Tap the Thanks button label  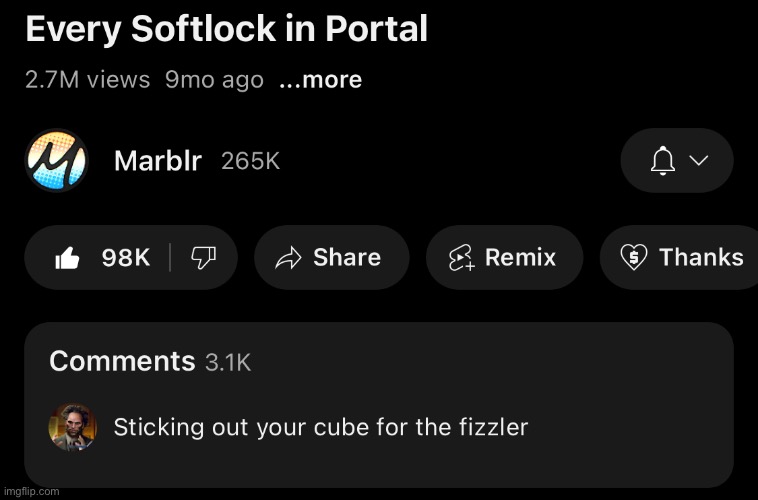click(x=701, y=257)
